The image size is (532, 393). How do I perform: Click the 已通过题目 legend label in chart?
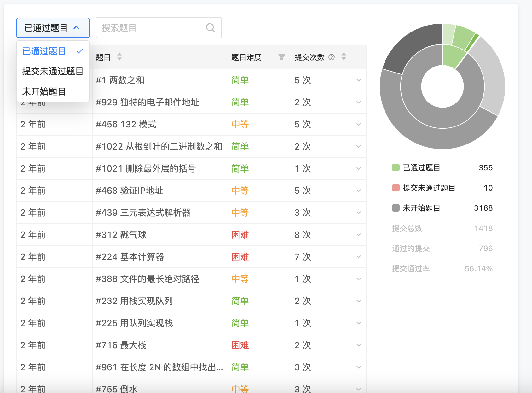click(x=421, y=167)
